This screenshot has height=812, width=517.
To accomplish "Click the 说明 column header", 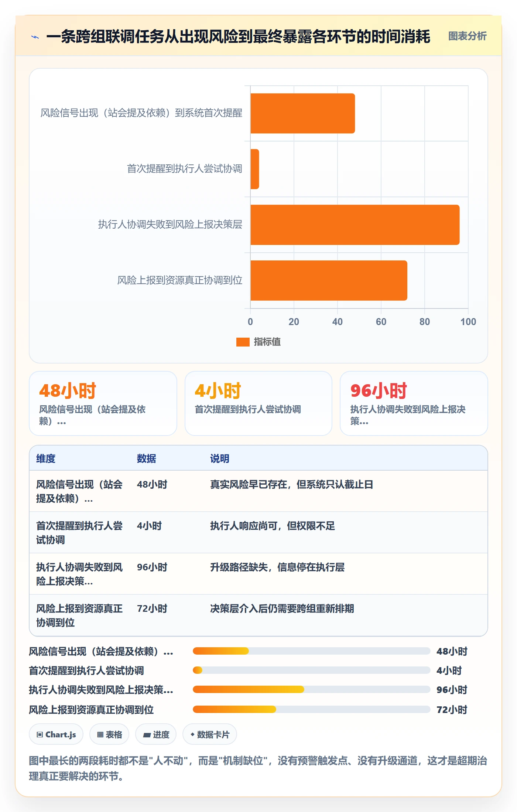I will pyautogui.click(x=220, y=458).
